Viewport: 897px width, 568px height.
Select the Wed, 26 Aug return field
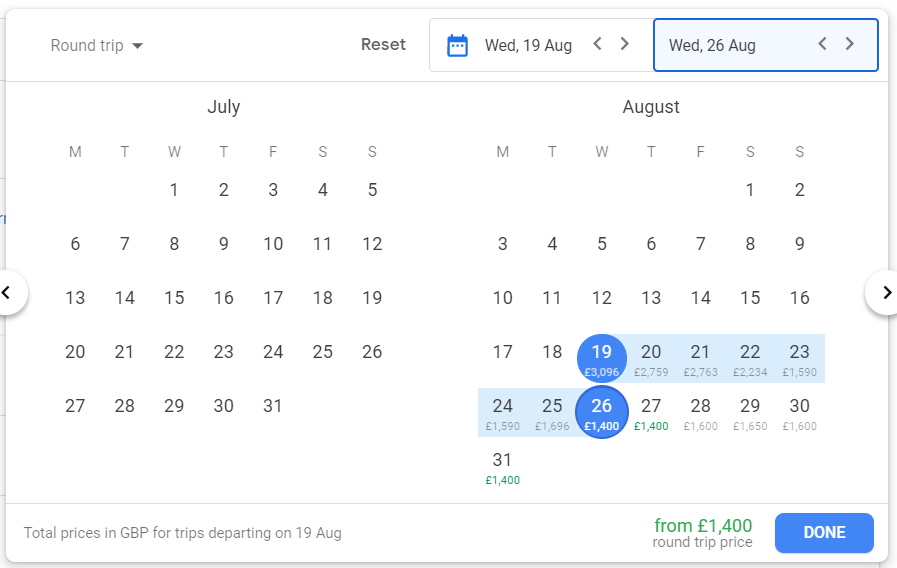(x=766, y=45)
